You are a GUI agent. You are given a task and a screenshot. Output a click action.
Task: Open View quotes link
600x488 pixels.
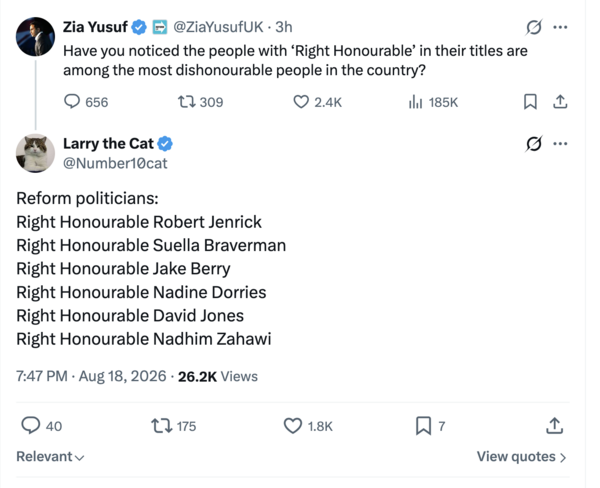[x=521, y=457]
